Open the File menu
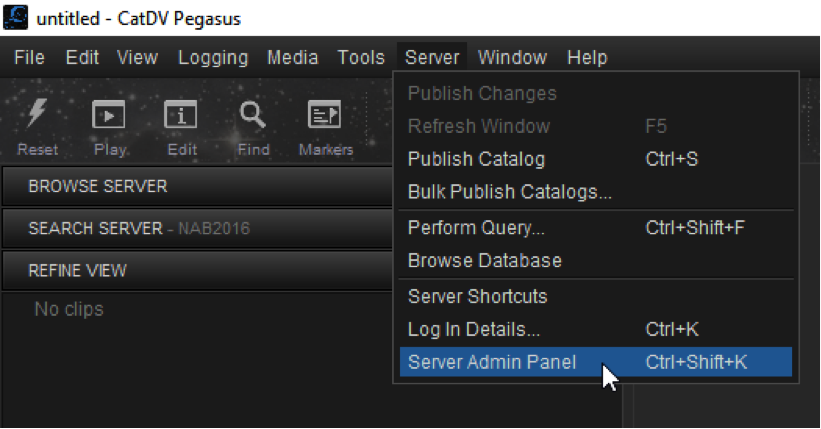 [29, 57]
